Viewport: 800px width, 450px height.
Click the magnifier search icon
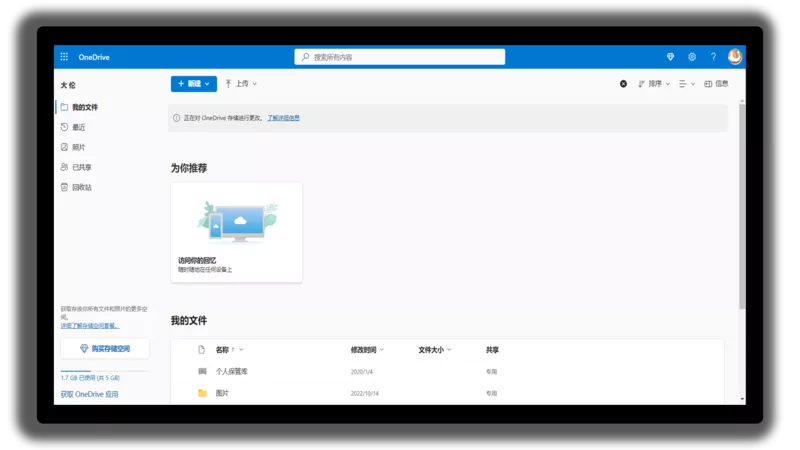point(305,57)
